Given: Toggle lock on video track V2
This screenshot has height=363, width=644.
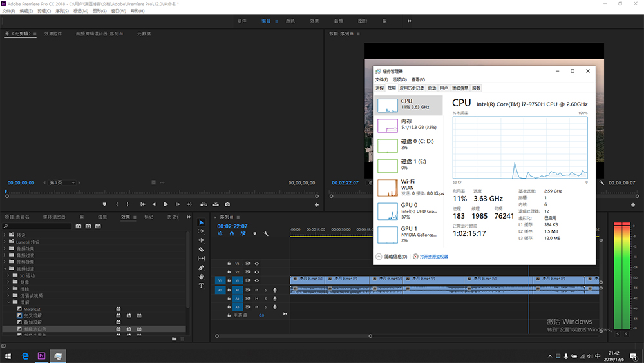Looking at the screenshot, I should coord(229,272).
